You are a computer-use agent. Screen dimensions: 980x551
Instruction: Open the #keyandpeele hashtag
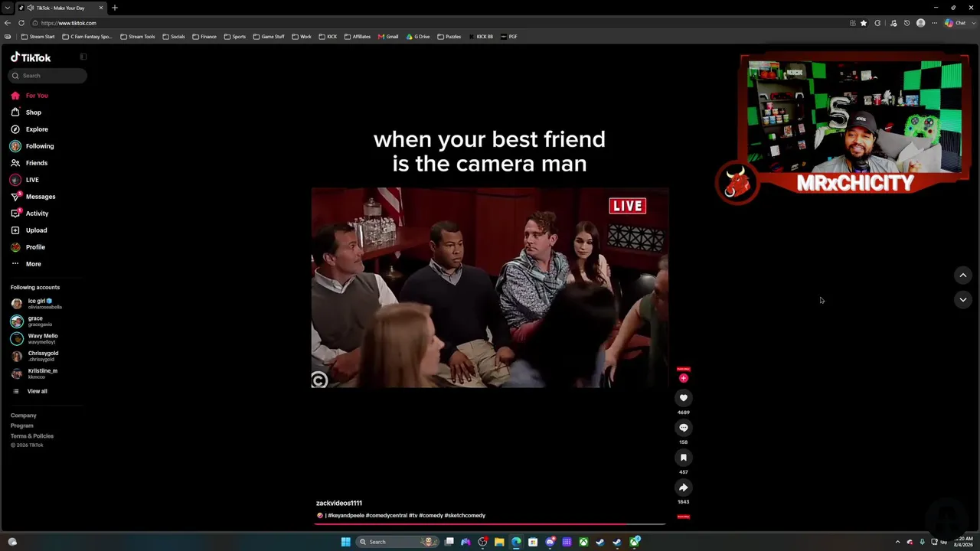(346, 516)
